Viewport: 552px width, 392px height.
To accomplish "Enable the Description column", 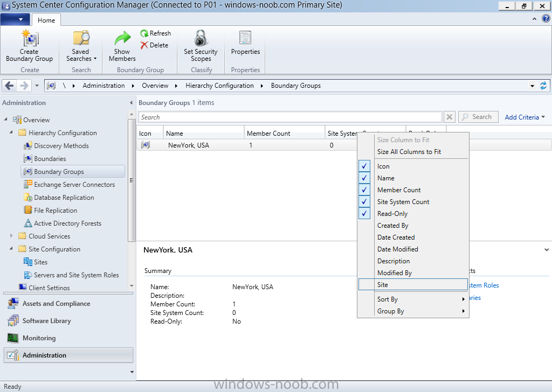I will click(413, 261).
